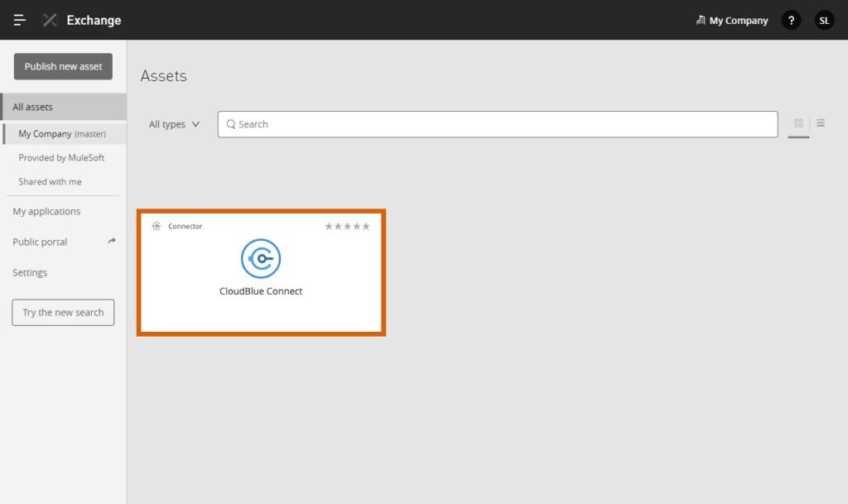Click the star rating on CloudBlue card
This screenshot has width=848, height=504.
(347, 226)
